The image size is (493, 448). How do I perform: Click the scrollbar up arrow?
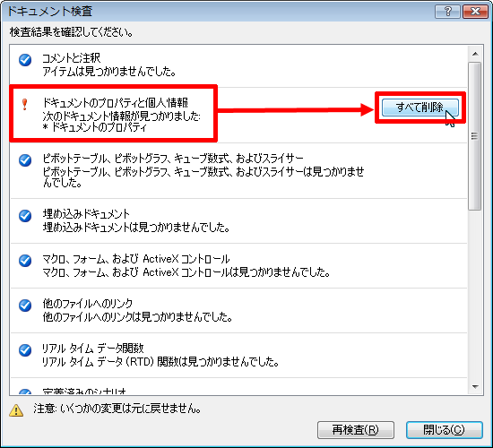[475, 54]
